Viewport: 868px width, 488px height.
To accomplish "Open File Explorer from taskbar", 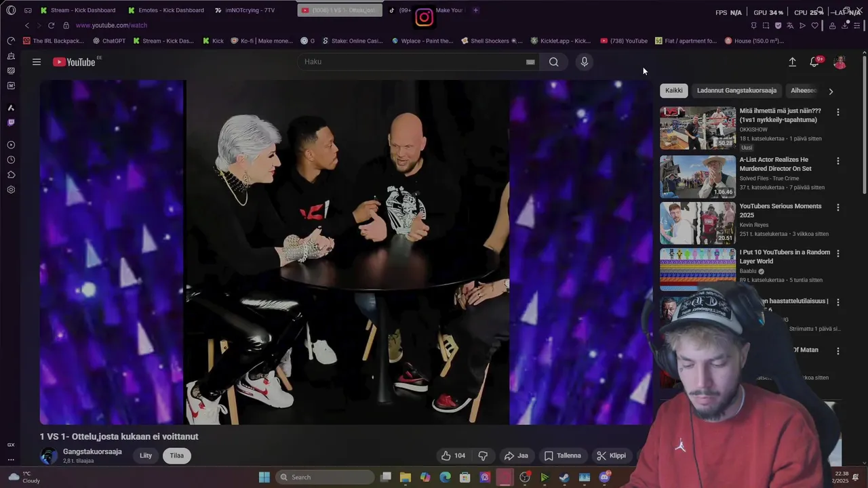I will click(406, 477).
